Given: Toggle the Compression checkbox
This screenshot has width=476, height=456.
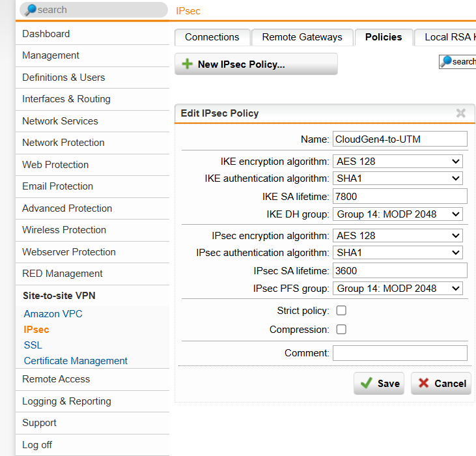Looking at the screenshot, I should (341, 330).
